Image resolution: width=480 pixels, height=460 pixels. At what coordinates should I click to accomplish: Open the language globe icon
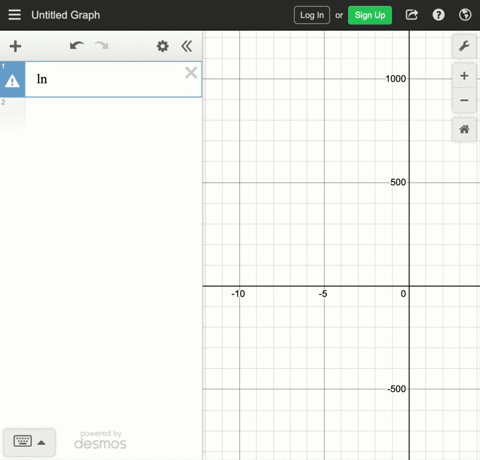465,15
